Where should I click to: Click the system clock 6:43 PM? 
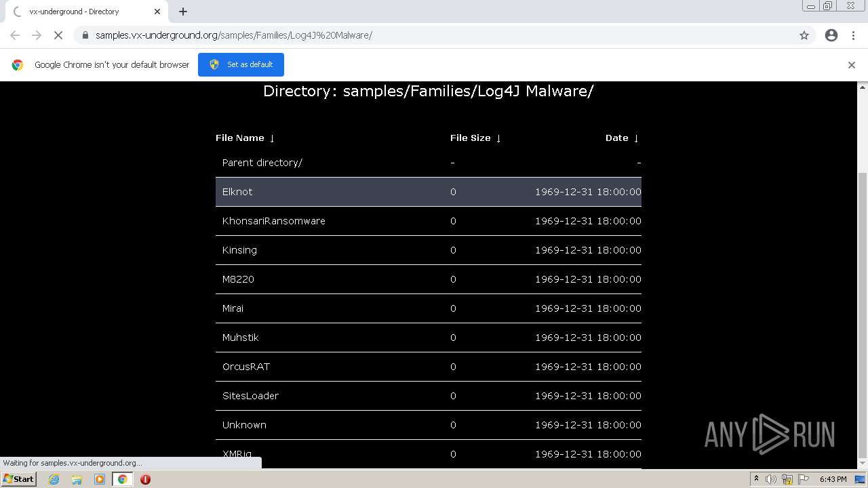[833, 479]
